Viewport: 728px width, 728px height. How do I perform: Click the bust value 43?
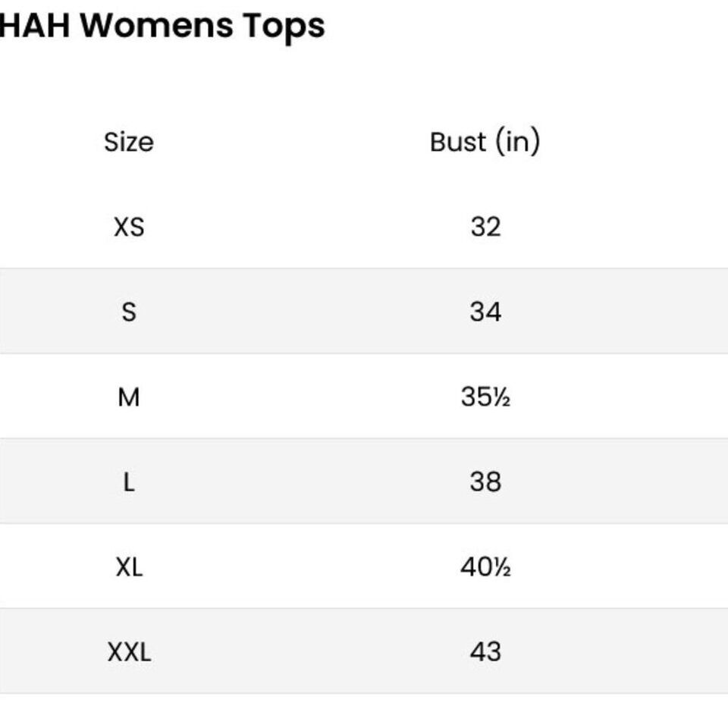pos(485,652)
